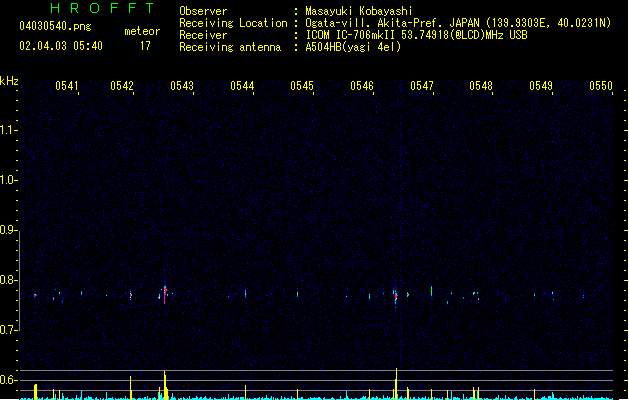Click the HROFFT title text
Screen dimensions: 629x400
pos(102,8)
